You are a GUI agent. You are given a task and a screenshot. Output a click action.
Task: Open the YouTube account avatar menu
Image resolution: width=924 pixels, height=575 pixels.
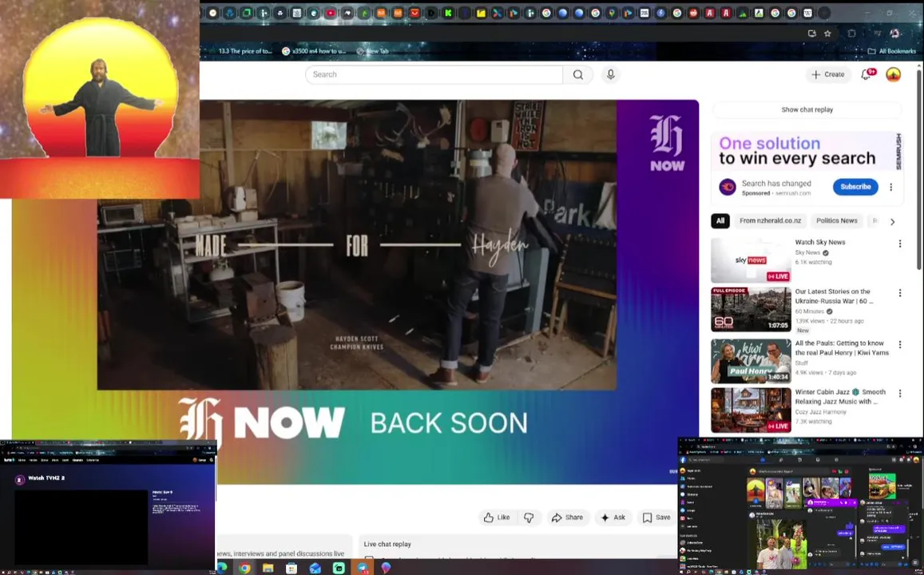point(894,74)
